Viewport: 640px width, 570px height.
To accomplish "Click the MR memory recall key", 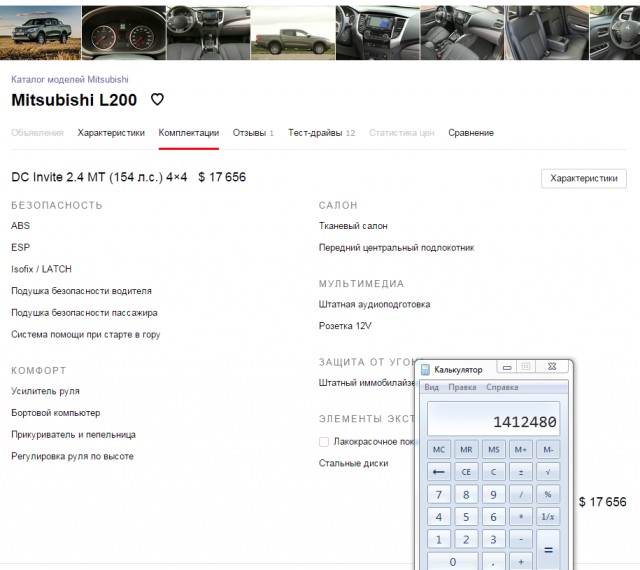I will 466,450.
